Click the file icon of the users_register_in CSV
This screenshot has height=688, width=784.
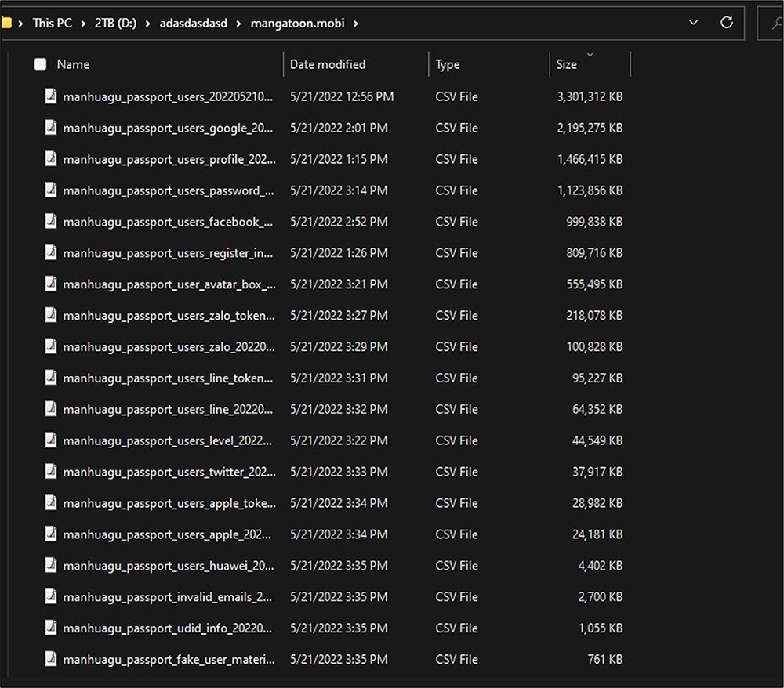[50, 252]
